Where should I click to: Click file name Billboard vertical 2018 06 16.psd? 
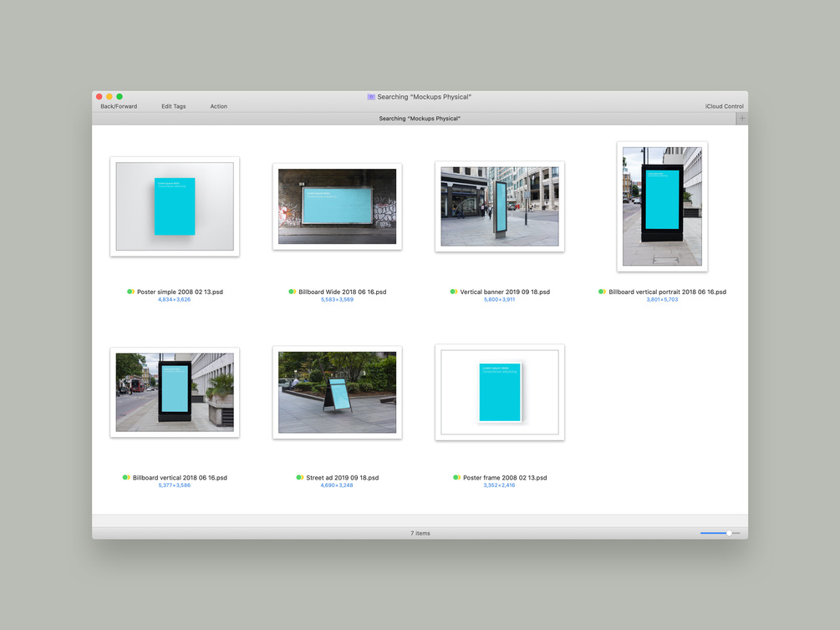click(x=180, y=478)
